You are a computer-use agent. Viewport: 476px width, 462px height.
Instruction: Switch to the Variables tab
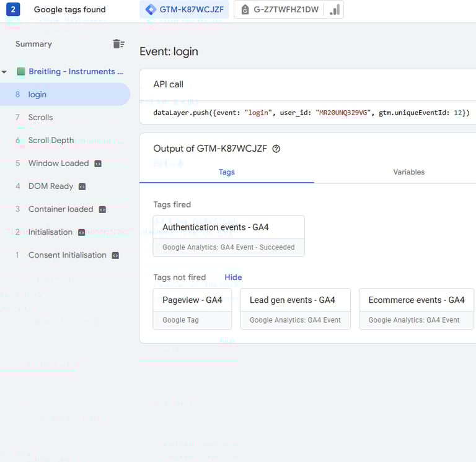coord(408,172)
